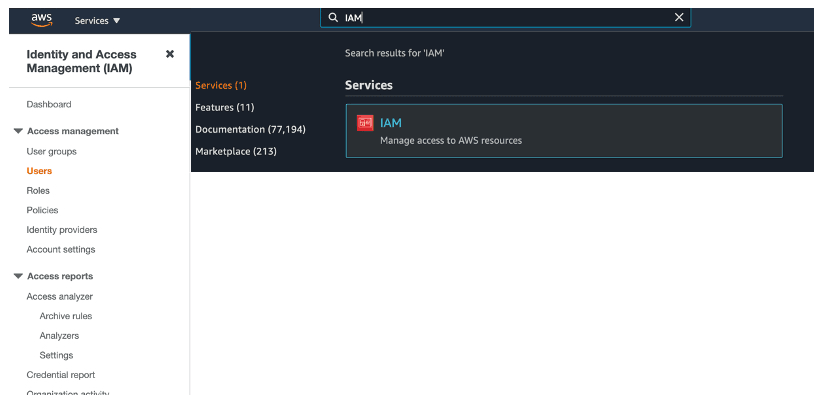Screen dimensions: 821x395
Task: Click 'Manage access to AWS resources' text
Action: coord(451,140)
